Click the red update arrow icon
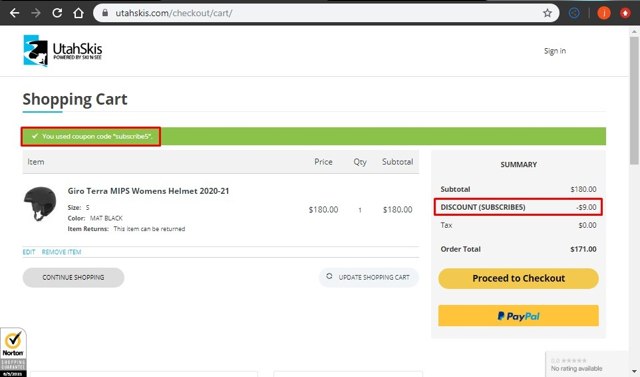 tap(625, 13)
